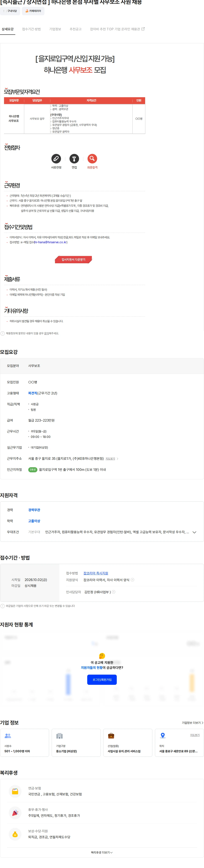This screenshot has width=204, height=868.
Task: Open 기업정보 더보기 arrow link
Action: (x=193, y=722)
